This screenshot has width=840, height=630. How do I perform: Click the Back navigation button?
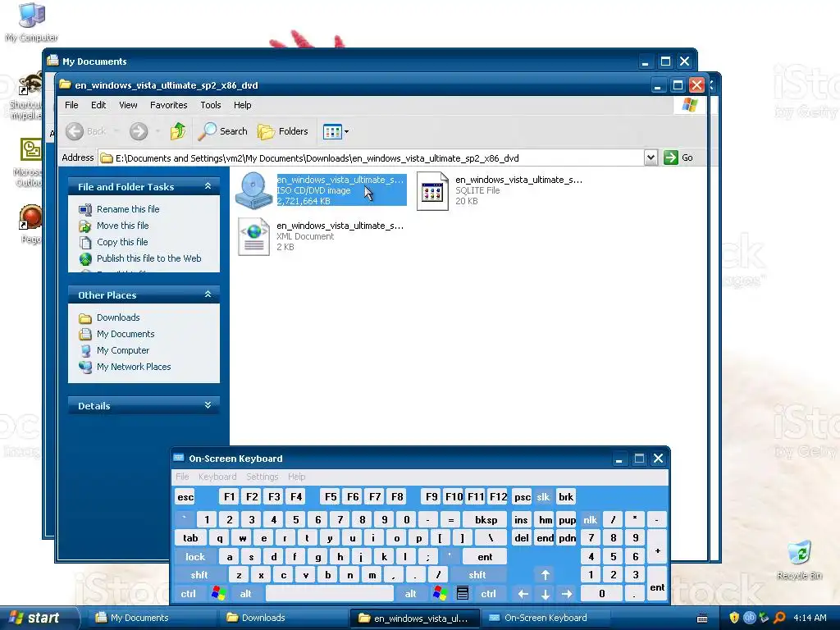click(86, 131)
